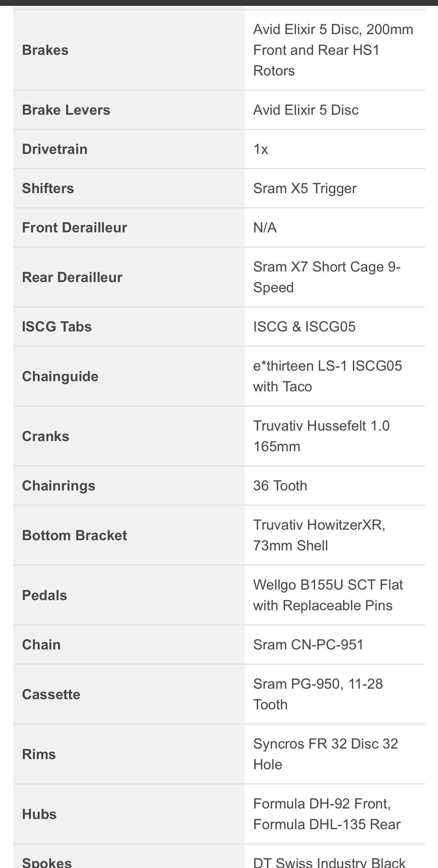Viewport: 438px width, 868px height.
Task: Click the Drivetrain 1x value
Action: click(261, 149)
